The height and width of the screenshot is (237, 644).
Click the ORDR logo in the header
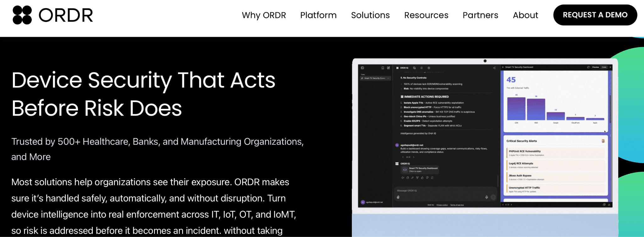[x=53, y=15]
